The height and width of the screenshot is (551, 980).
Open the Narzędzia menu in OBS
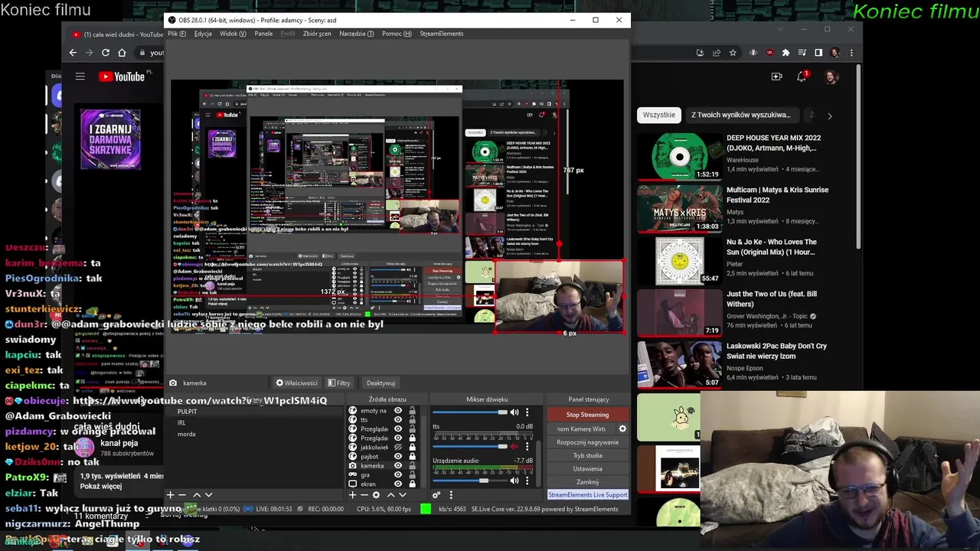[x=357, y=34]
